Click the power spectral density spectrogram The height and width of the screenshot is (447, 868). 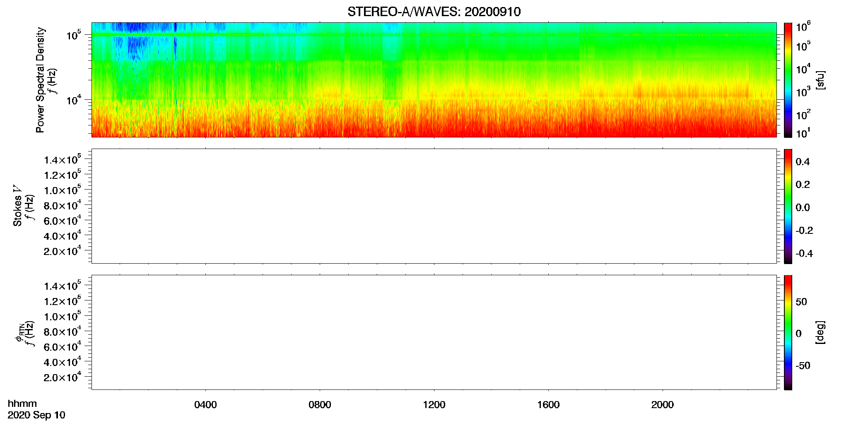(x=434, y=80)
